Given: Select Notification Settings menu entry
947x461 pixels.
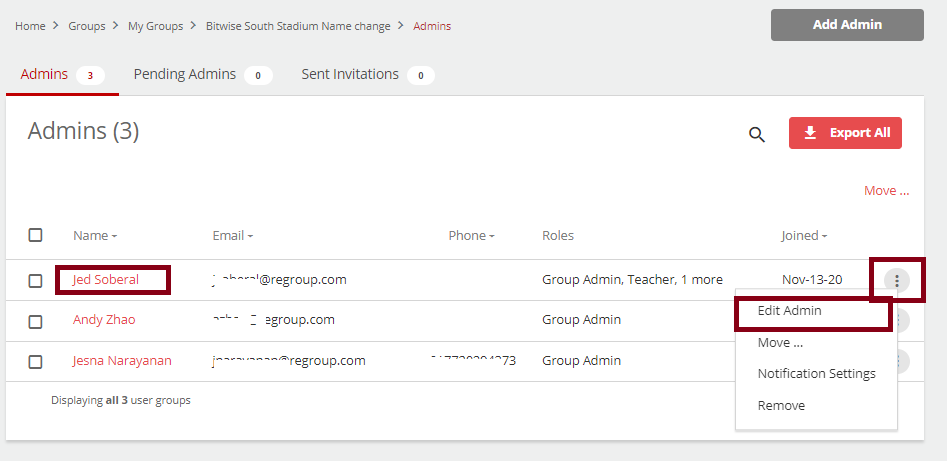Looking at the screenshot, I should tap(817, 374).
